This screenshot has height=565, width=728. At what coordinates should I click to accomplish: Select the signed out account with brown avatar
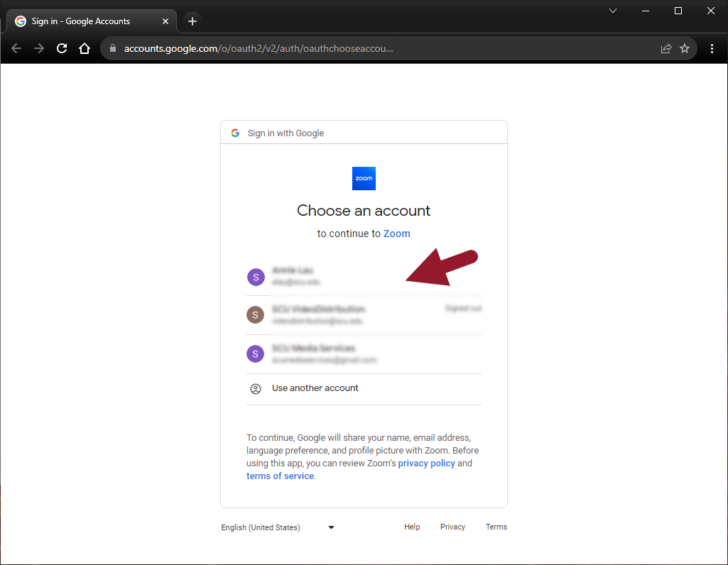[320, 314]
